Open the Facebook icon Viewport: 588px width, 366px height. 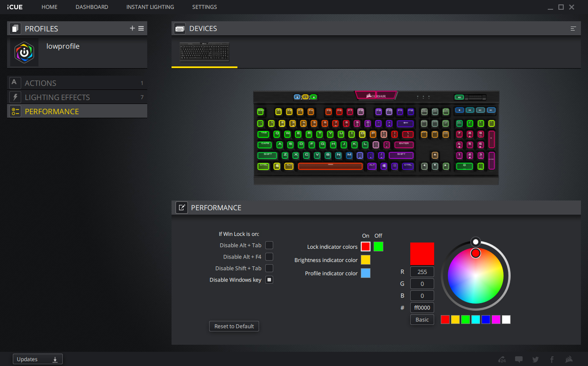coord(552,359)
